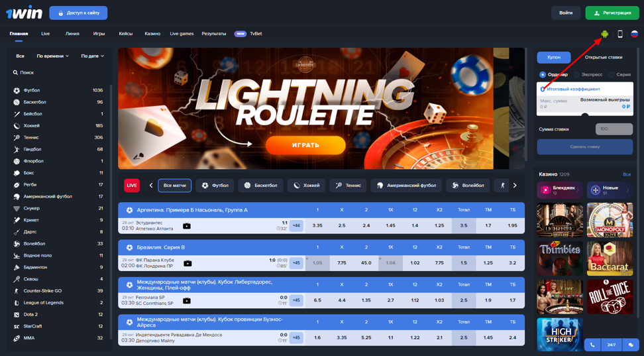
Task: Open the По времени dropdown
Action: 52,56
